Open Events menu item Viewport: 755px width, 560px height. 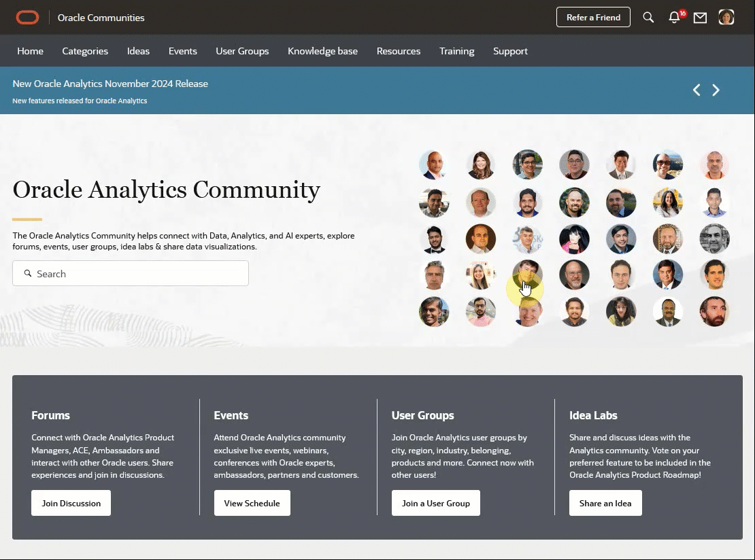(x=182, y=51)
